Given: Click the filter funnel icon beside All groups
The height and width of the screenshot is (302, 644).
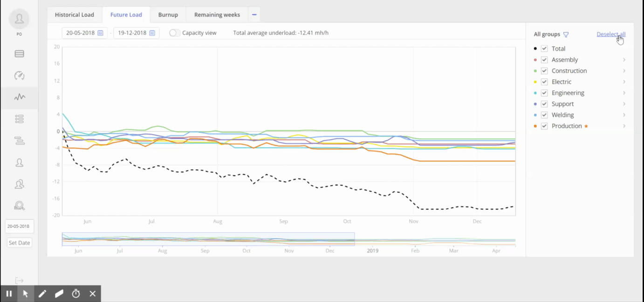Looking at the screenshot, I should pos(566,34).
